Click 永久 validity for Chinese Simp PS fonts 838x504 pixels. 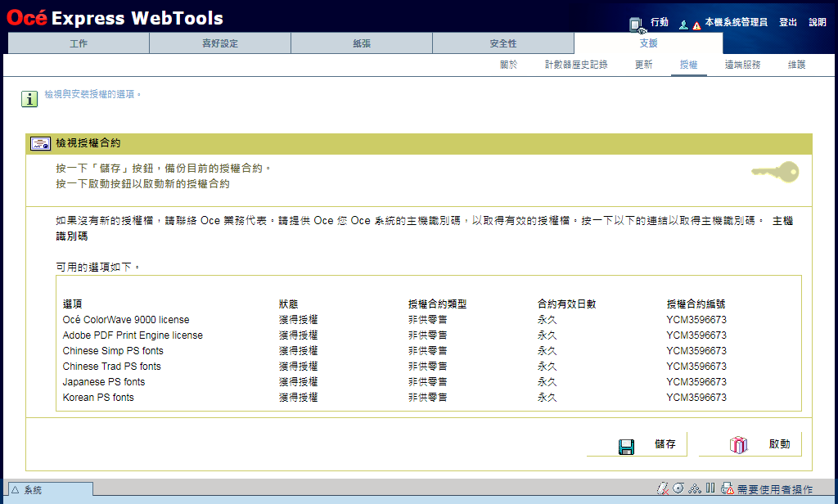click(547, 351)
